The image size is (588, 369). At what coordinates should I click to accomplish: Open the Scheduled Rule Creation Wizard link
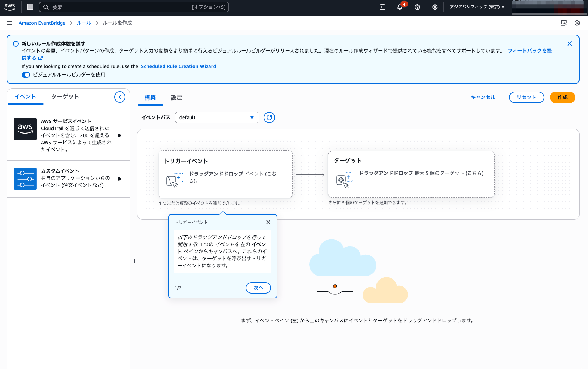click(x=178, y=66)
